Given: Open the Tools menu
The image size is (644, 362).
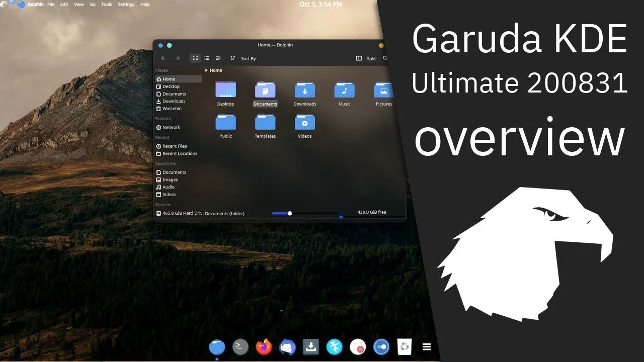Looking at the screenshot, I should click(107, 5).
